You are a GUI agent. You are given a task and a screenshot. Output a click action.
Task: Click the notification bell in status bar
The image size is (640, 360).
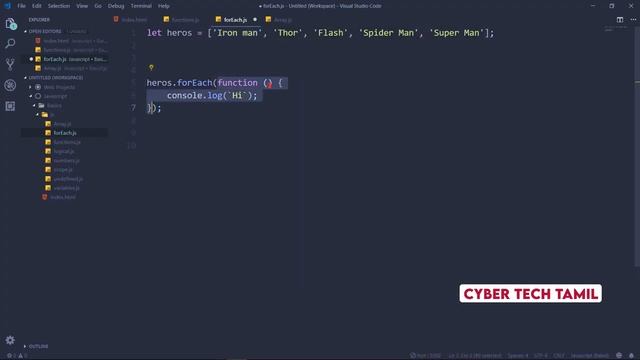(x=631, y=356)
